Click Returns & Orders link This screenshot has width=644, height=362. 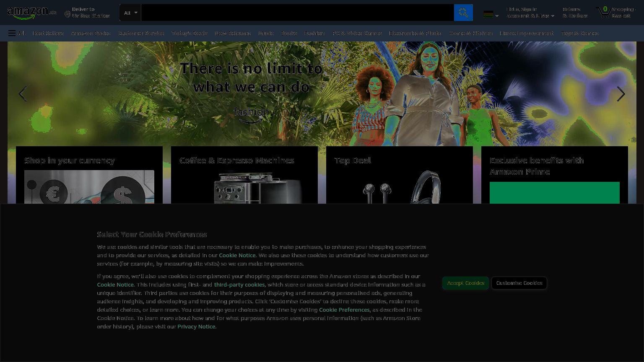[575, 13]
